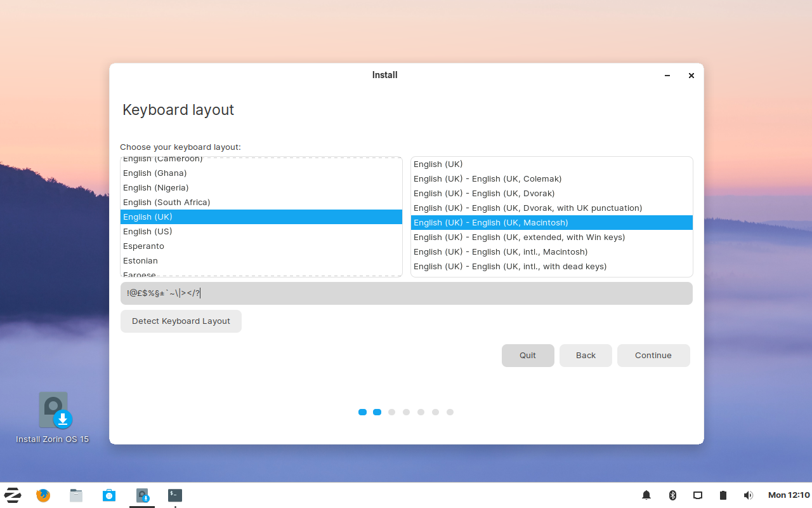Open the clock showing Mon 12:10
812x508 pixels.
[x=789, y=495]
